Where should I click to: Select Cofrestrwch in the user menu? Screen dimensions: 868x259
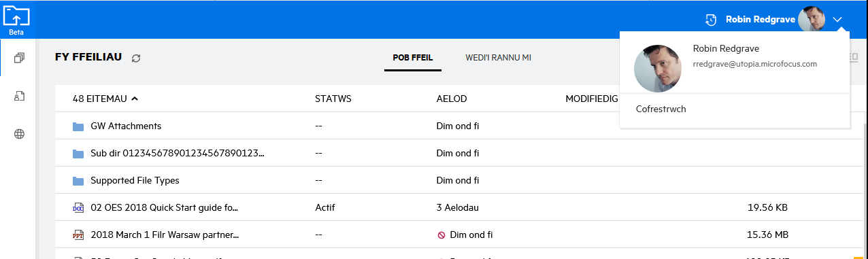661,109
